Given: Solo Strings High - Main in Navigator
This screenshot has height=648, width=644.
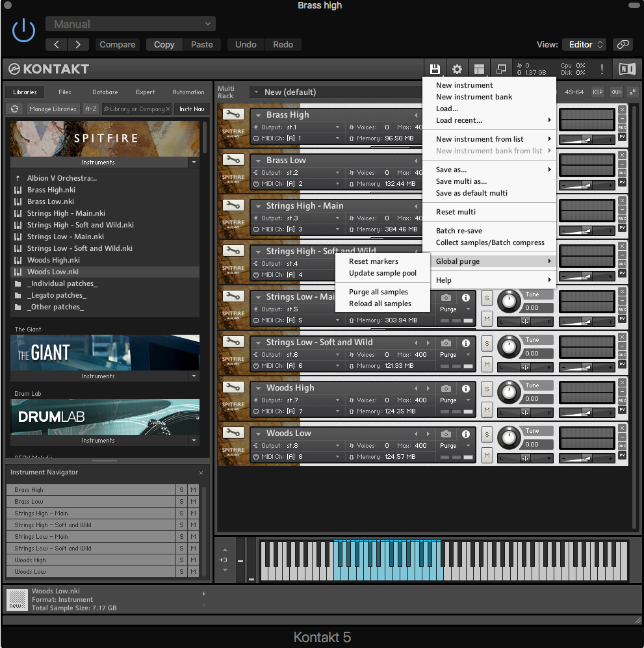Looking at the screenshot, I should [x=181, y=513].
